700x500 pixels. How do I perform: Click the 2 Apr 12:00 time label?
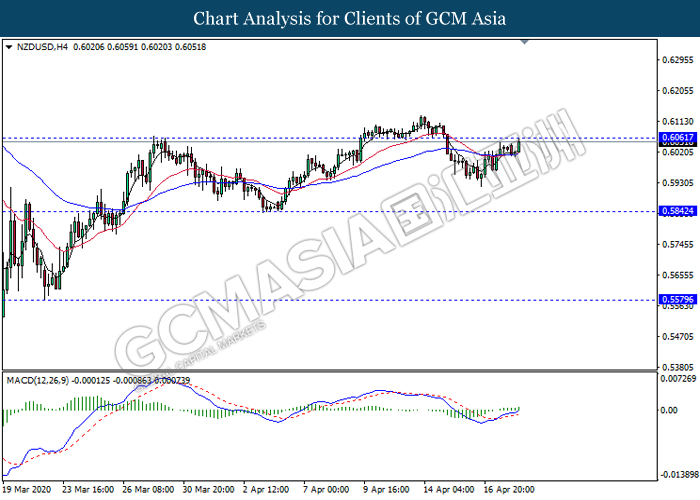(x=266, y=490)
